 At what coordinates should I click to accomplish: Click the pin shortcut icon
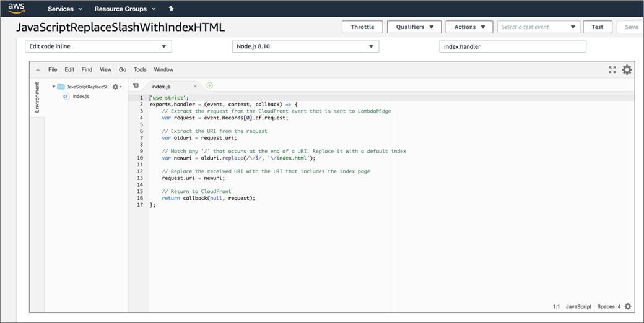point(172,9)
